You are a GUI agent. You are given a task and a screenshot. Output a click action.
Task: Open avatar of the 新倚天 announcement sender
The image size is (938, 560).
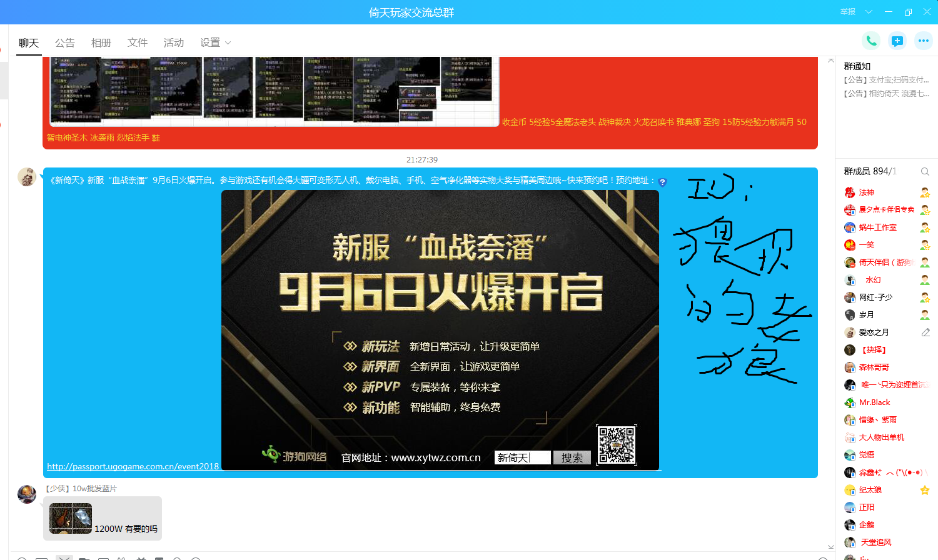tap(27, 177)
